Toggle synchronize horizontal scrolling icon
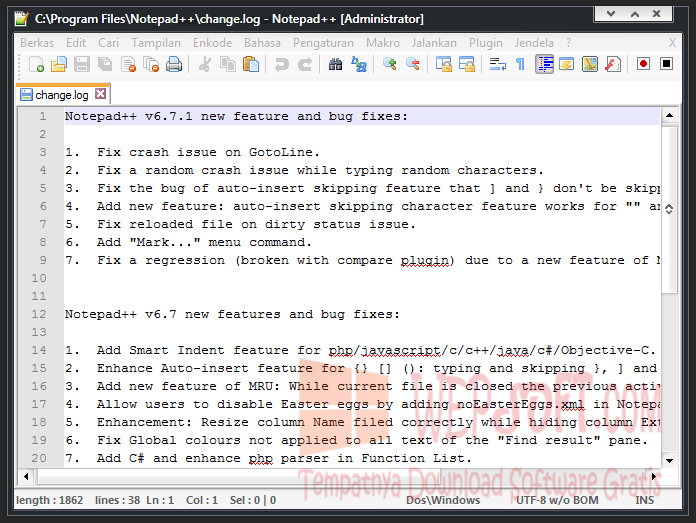 (467, 64)
